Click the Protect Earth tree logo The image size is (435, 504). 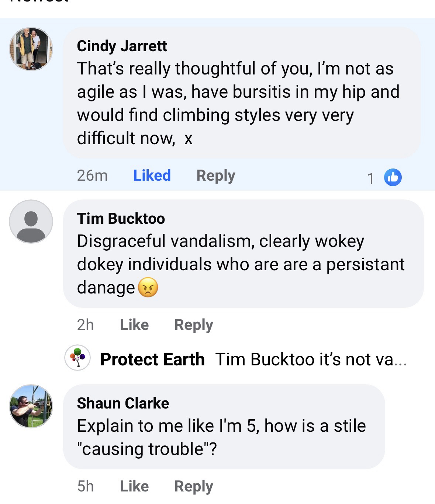point(77,358)
